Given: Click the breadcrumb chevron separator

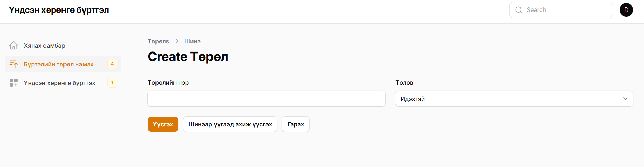Looking at the screenshot, I should tap(177, 41).
